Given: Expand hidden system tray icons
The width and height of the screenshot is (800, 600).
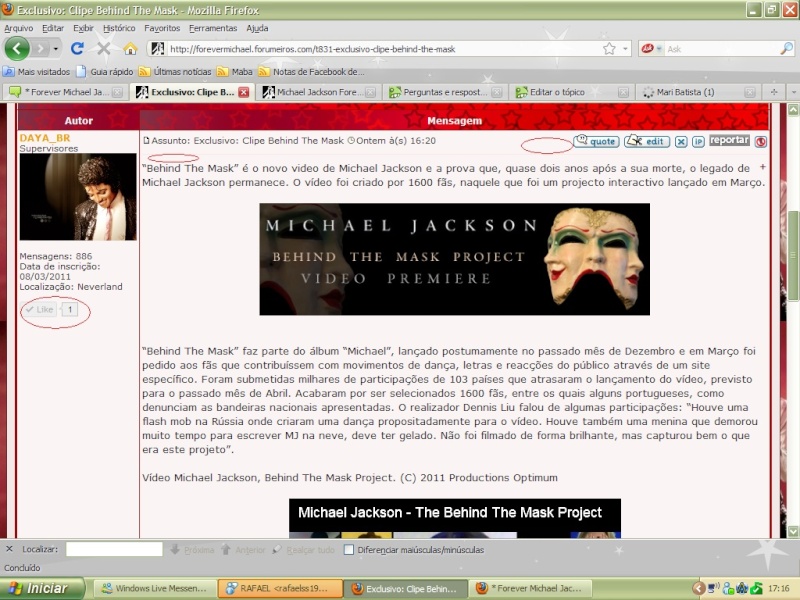Looking at the screenshot, I should 698,588.
